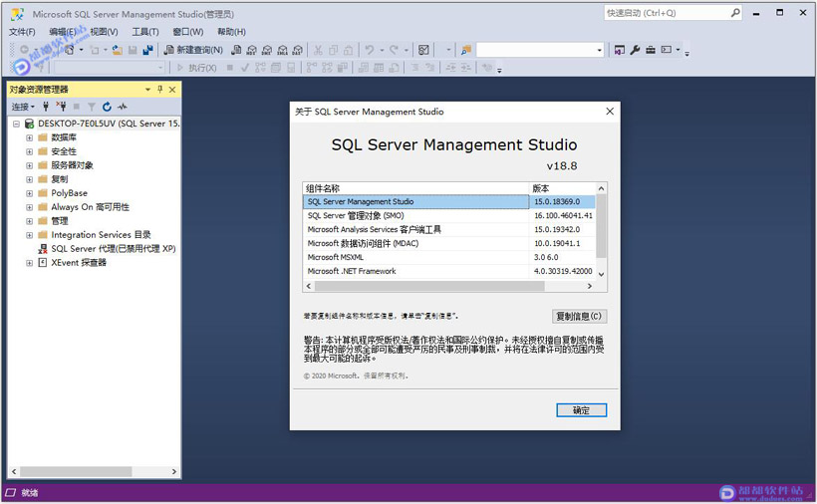817x504 pixels.
Task: Click the 确定 button in About dialog
Action: tap(581, 410)
